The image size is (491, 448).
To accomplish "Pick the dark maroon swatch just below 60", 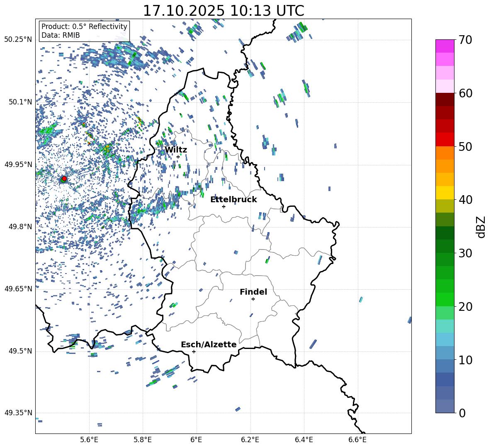I will click(x=445, y=99).
